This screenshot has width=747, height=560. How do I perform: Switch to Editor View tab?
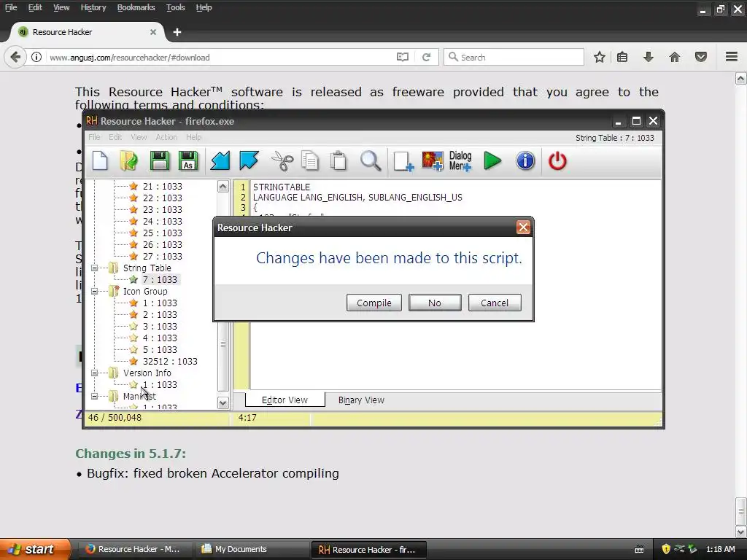(285, 400)
